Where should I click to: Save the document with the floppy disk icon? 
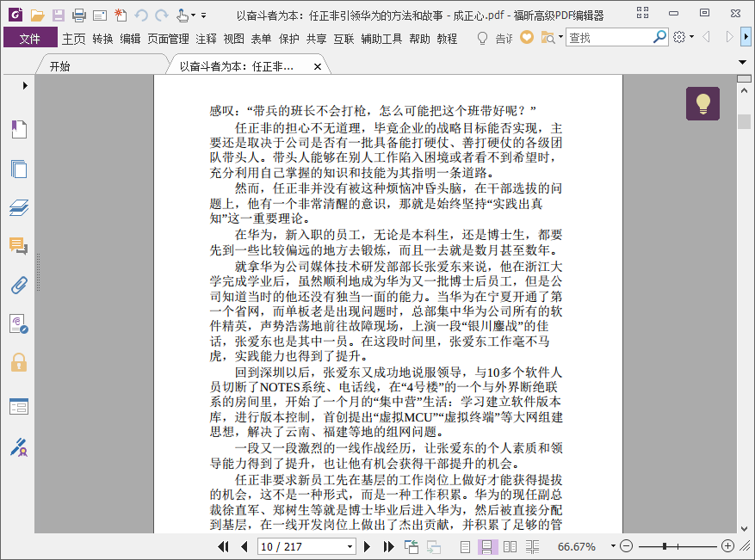[x=59, y=15]
